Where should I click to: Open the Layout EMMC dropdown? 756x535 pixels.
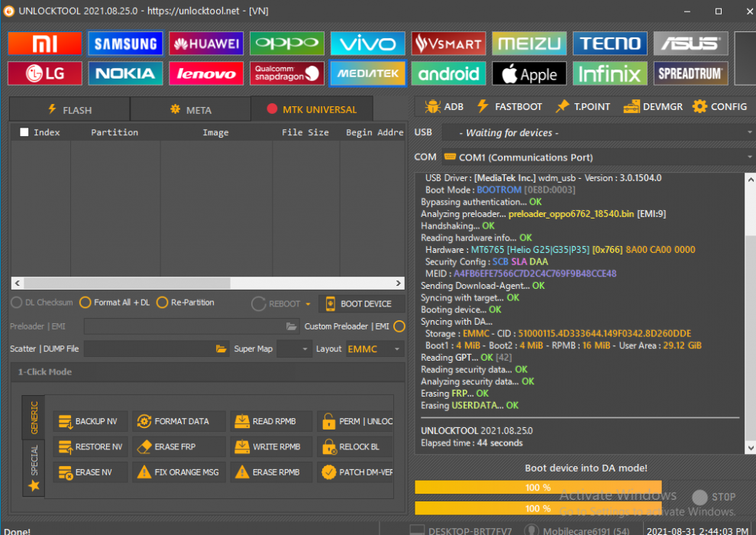(x=374, y=349)
